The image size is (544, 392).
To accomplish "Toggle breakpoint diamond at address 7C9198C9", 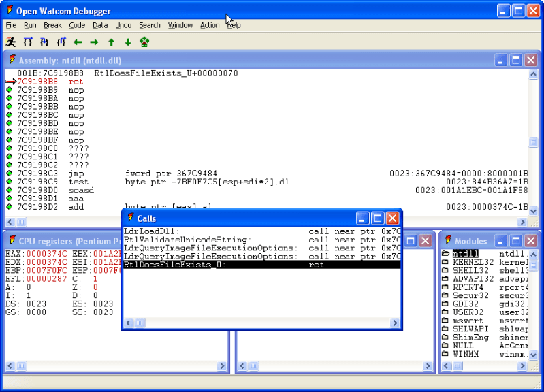I will 10,182.
